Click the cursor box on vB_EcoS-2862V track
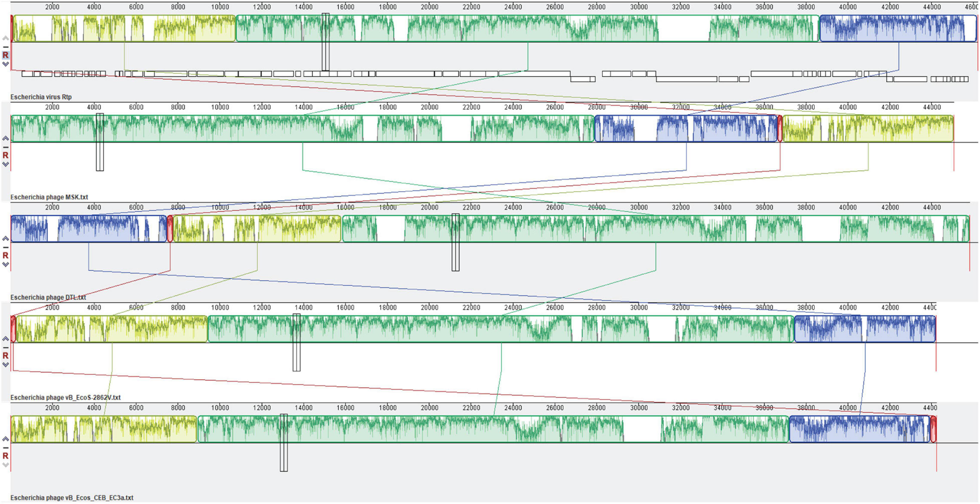980x504 pixels. [296, 342]
